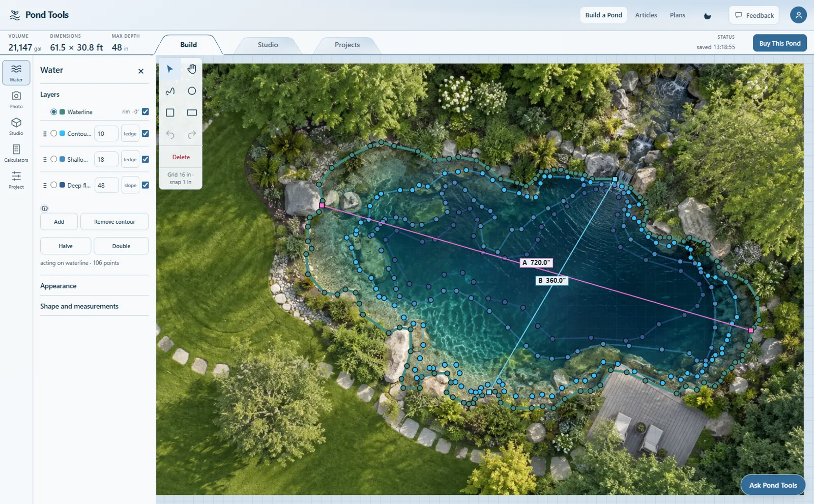The image size is (814, 504).
Task: Choose the square shape tool
Action: pos(170,113)
